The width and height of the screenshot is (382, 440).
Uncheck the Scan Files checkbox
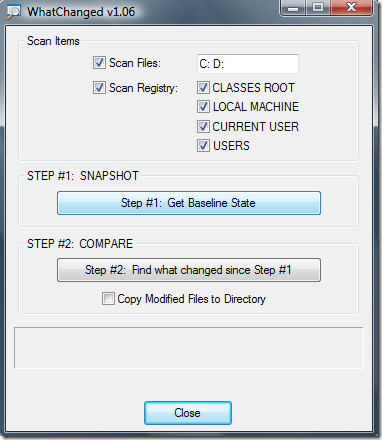pyautogui.click(x=99, y=63)
